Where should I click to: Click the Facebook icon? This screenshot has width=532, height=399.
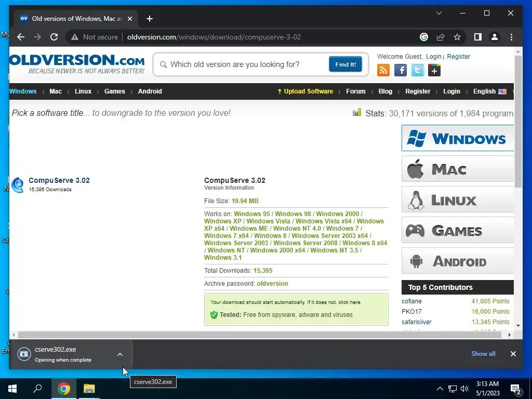(401, 71)
